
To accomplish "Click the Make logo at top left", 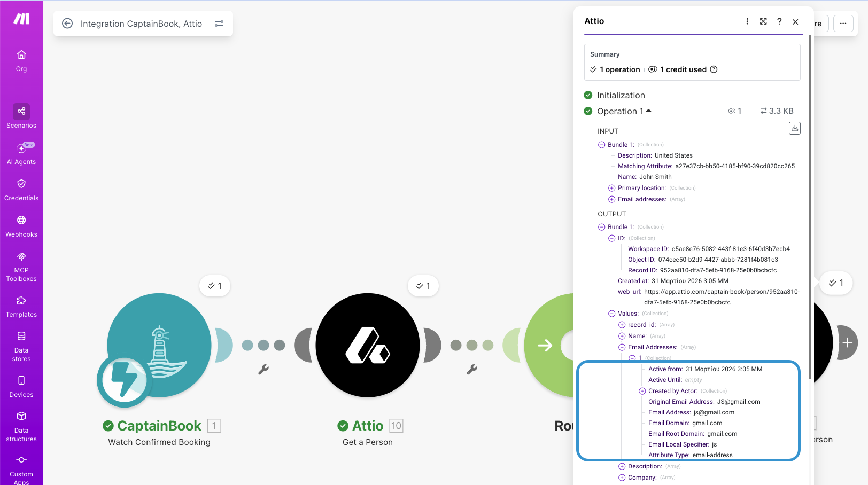I will [21, 19].
